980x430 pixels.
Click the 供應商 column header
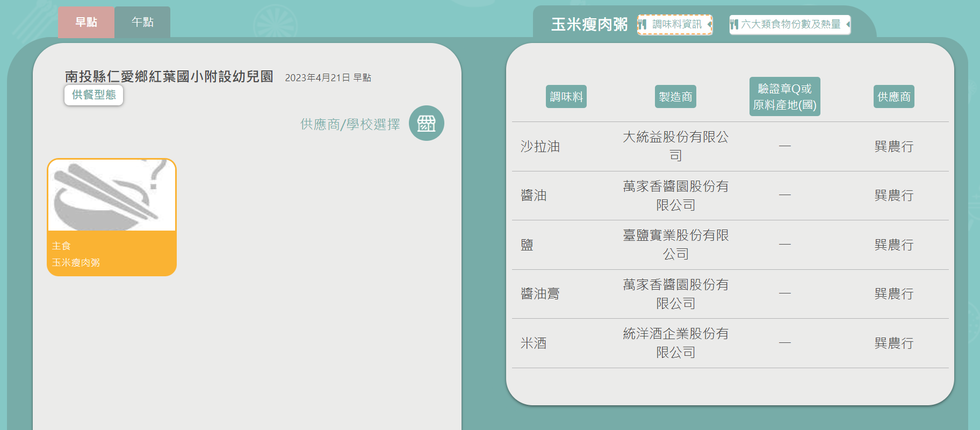pos(894,97)
